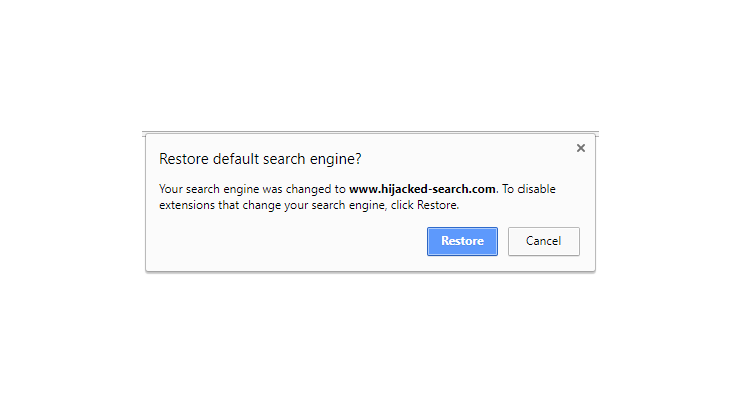Click "that change your search engine" text
The height and width of the screenshot is (396, 742).
[301, 205]
